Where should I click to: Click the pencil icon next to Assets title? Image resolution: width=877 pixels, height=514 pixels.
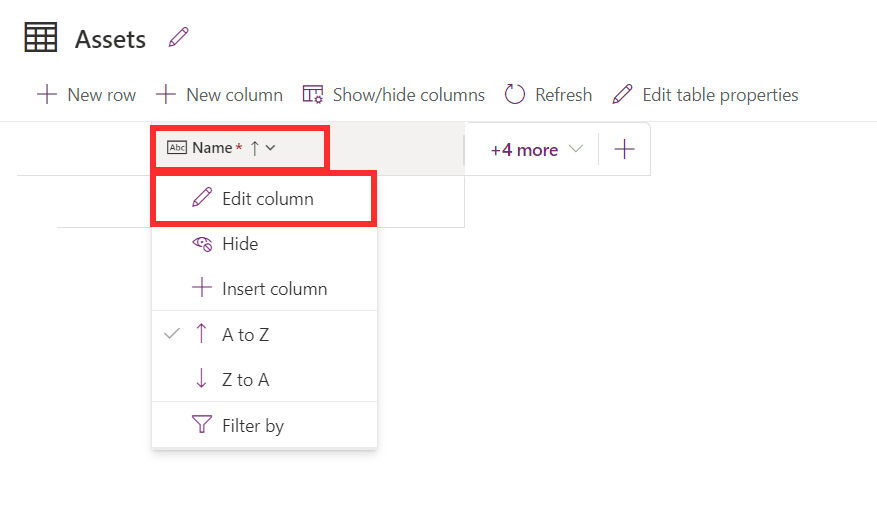click(x=178, y=37)
